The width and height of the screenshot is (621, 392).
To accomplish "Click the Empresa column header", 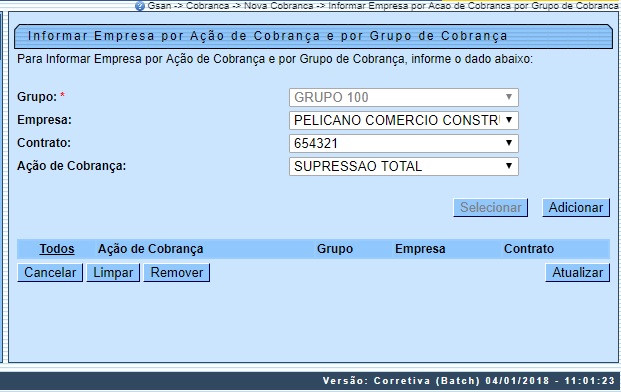I will [x=420, y=249].
